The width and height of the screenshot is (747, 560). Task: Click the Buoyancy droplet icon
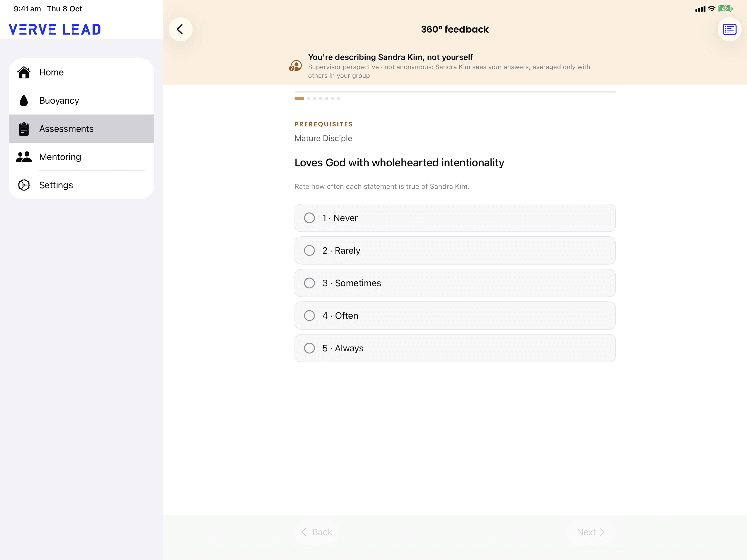(x=24, y=101)
